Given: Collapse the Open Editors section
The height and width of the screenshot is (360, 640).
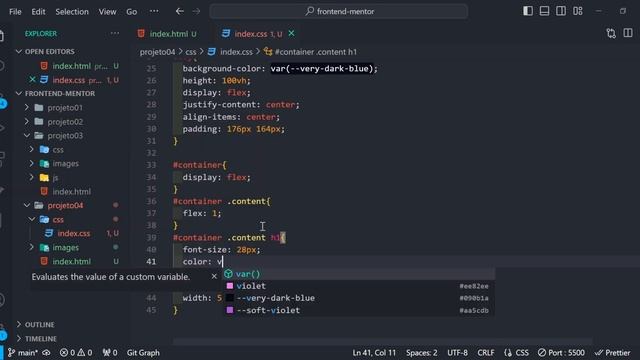Looking at the screenshot, I should tap(49, 51).
